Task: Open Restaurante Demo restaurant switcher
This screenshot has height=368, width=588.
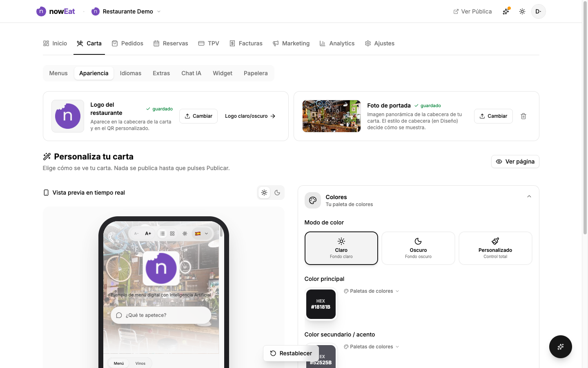Action: tap(126, 11)
